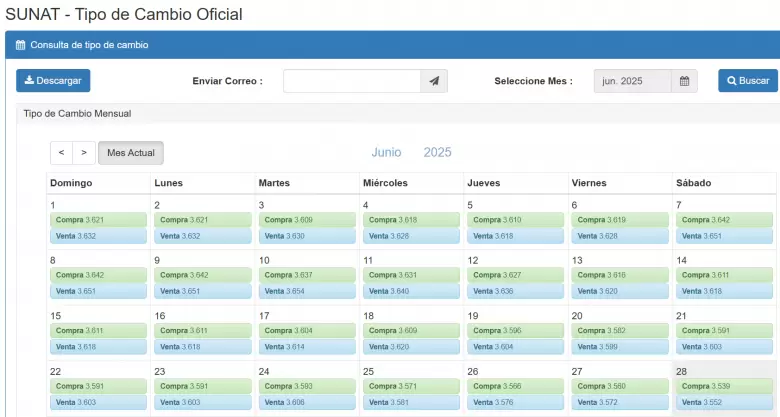Image resolution: width=780 pixels, height=417 pixels.
Task: Select Compra 3.642 on day 9
Action: tap(203, 275)
